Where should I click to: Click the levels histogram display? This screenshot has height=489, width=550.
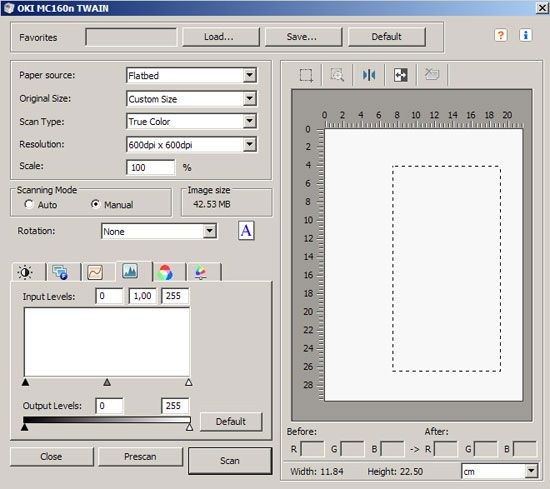click(107, 342)
